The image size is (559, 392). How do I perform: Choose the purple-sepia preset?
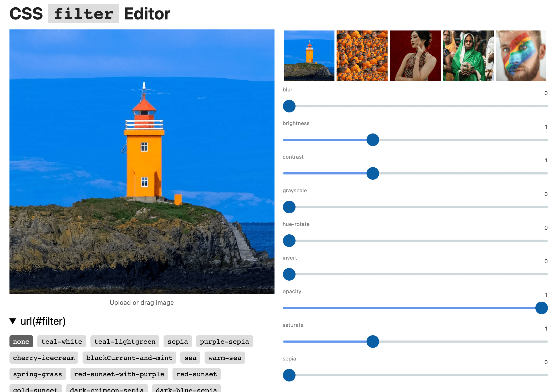tap(224, 342)
